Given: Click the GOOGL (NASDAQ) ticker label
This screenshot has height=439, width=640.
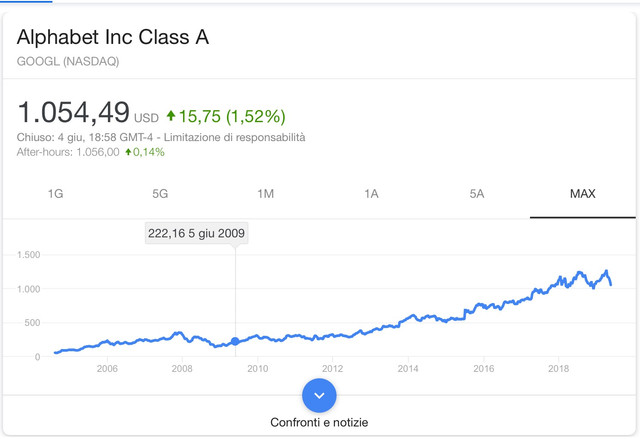Looking at the screenshot, I should pyautogui.click(x=68, y=61).
